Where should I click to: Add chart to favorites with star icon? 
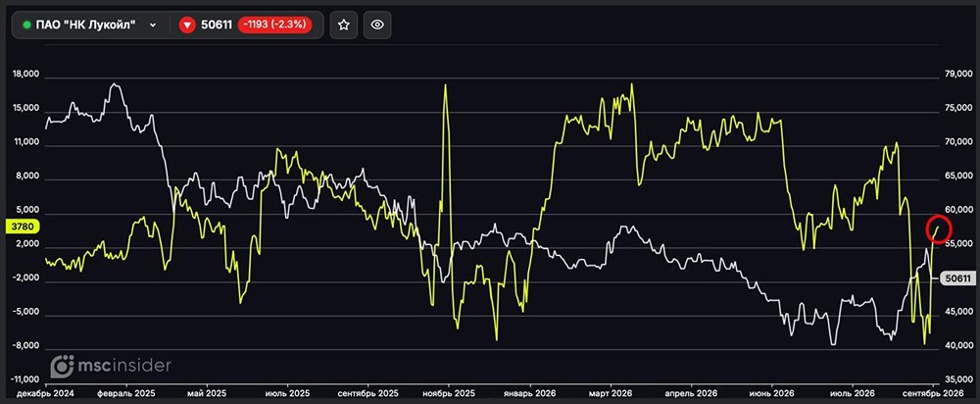click(x=343, y=25)
